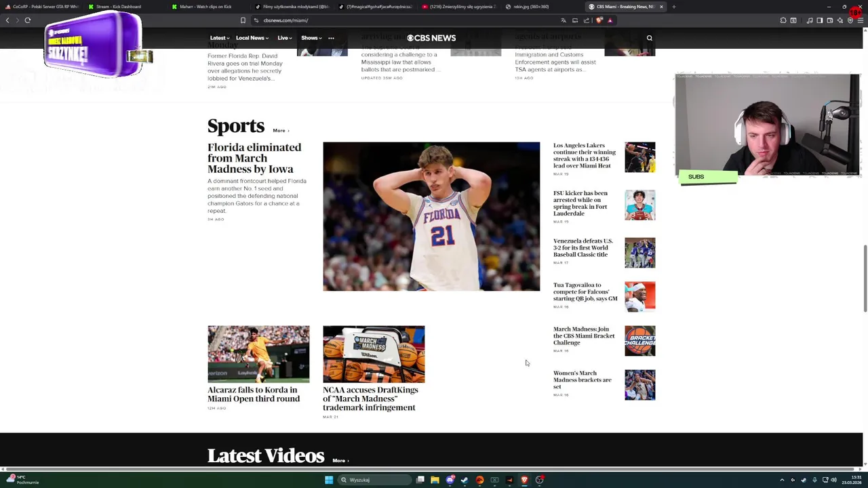Viewport: 868px width, 488px height.
Task: Click the CBS News logo
Action: (431, 38)
